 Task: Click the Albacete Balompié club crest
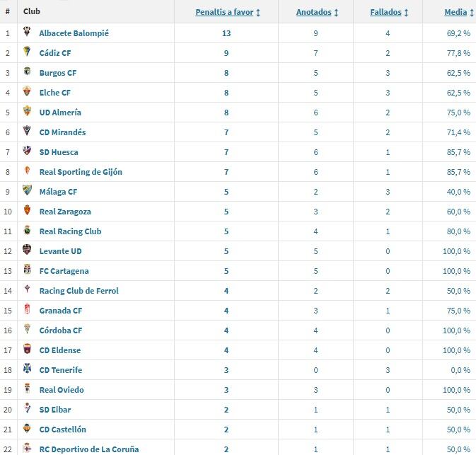pos(28,33)
